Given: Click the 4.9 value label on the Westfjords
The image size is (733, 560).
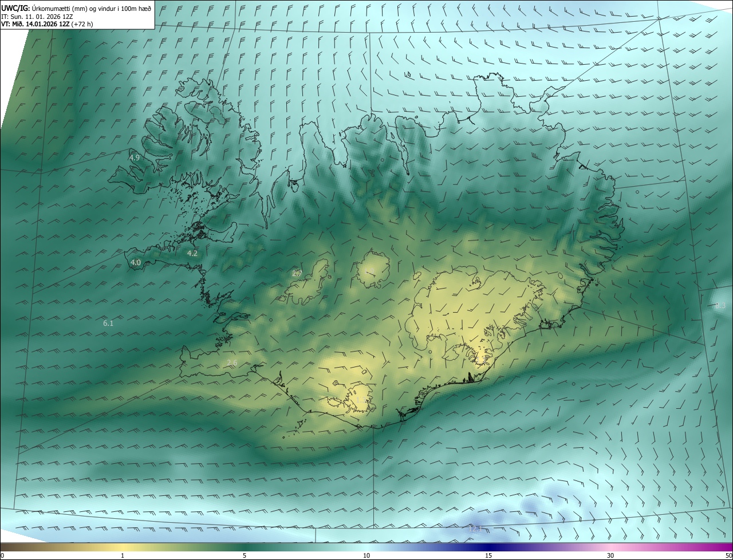Looking at the screenshot, I should 135,157.
